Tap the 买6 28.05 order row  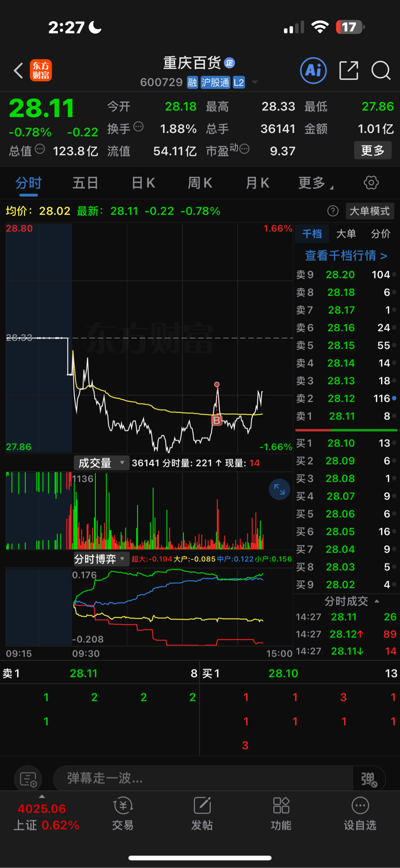tap(346, 532)
